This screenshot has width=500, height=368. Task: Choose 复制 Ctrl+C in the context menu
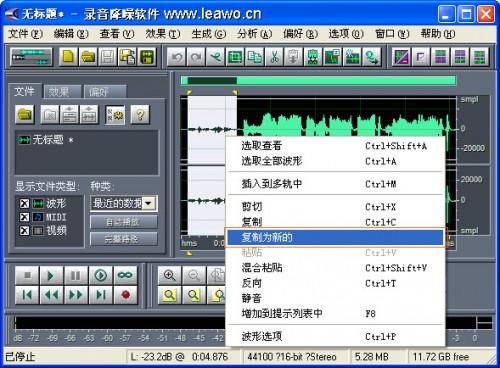point(335,222)
